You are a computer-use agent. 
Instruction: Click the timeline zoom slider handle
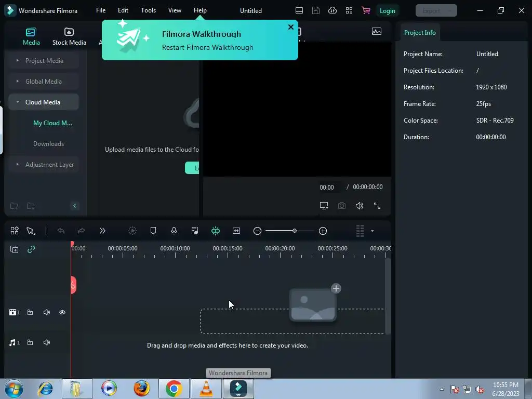295,231
